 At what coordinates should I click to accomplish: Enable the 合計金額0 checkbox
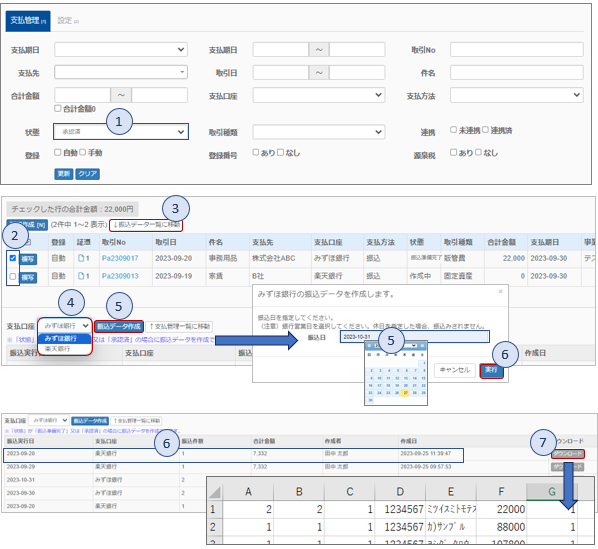pos(58,109)
